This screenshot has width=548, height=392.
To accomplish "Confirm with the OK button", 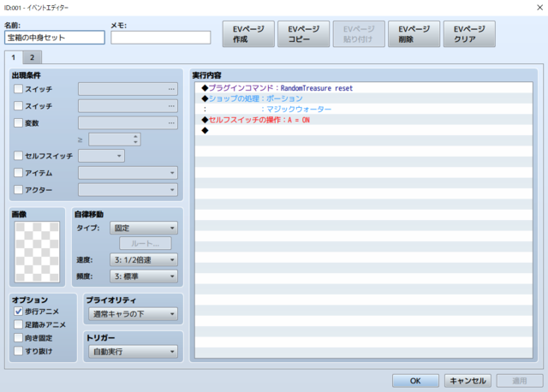I will tap(415, 381).
